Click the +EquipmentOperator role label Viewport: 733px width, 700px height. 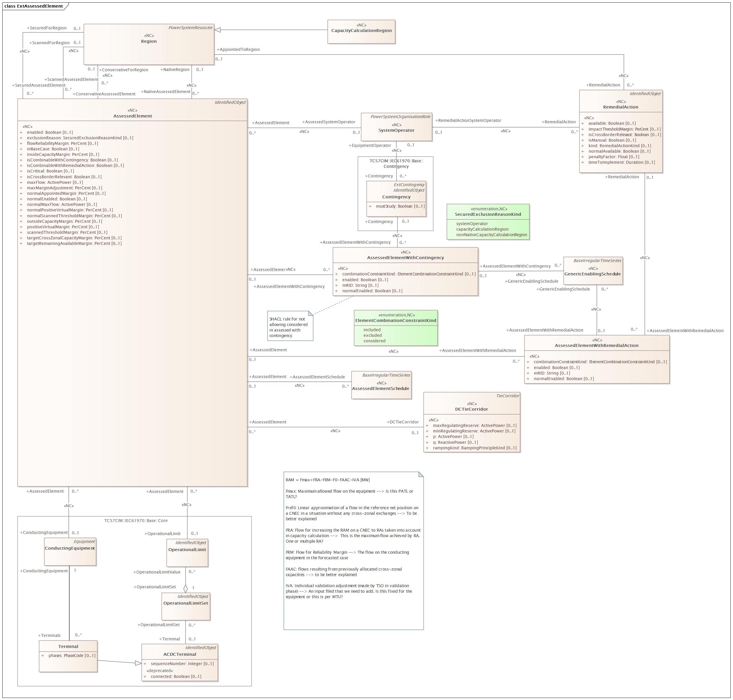coord(370,145)
